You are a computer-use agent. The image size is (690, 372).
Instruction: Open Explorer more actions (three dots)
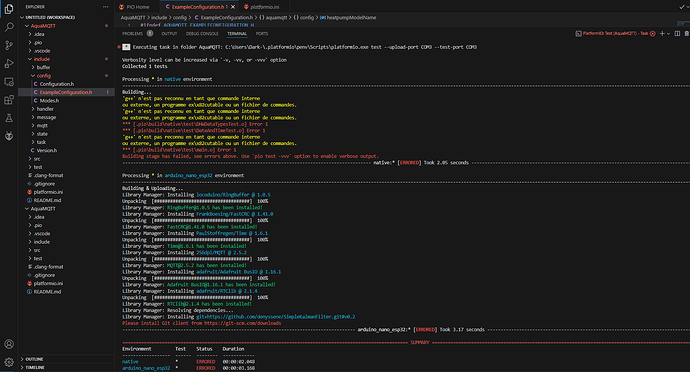105,7
